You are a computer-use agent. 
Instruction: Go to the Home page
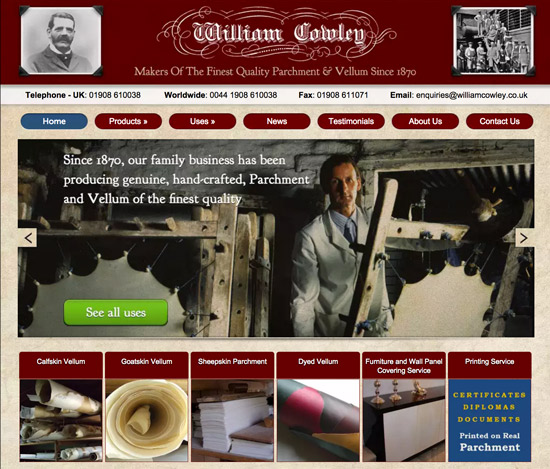[54, 121]
